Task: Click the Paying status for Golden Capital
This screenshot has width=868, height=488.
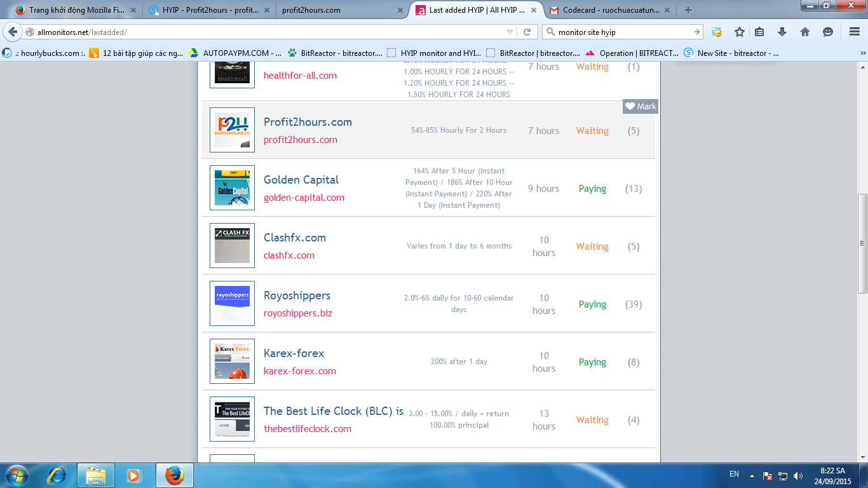Action: [x=592, y=189]
